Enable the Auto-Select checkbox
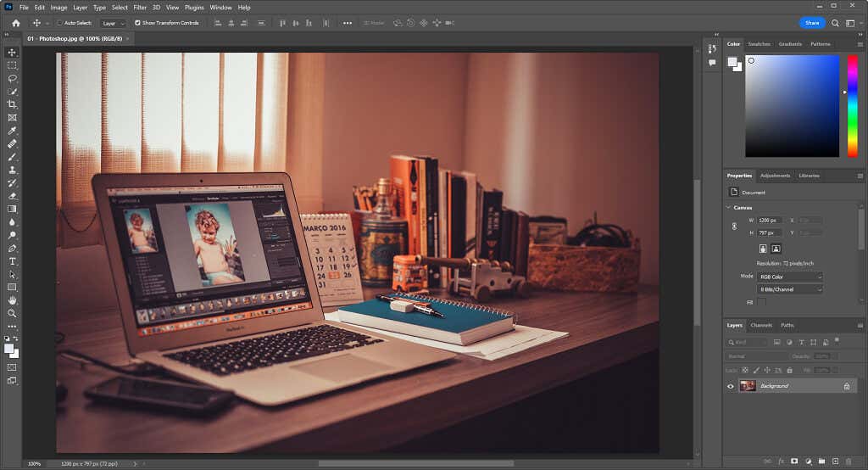 click(x=59, y=23)
